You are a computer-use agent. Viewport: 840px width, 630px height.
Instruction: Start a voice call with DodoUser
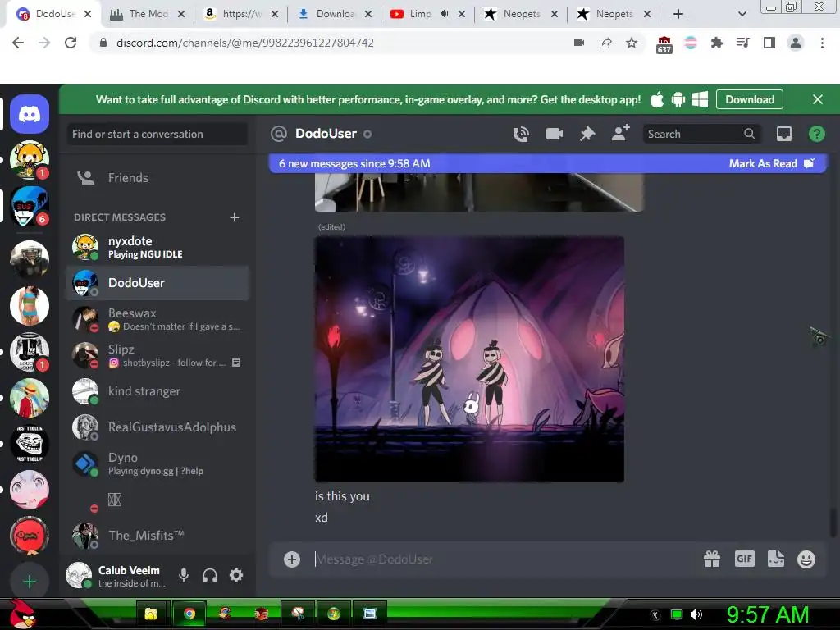[521, 134]
